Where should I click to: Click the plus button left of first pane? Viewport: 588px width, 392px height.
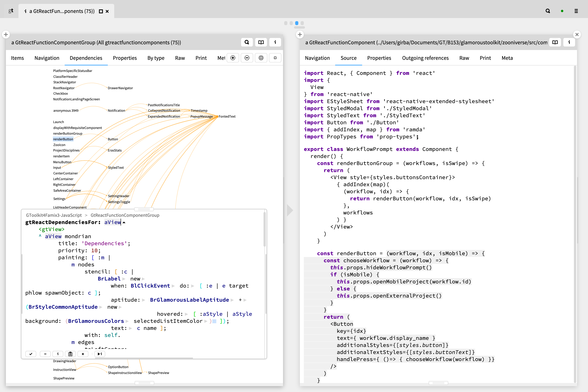click(6, 34)
